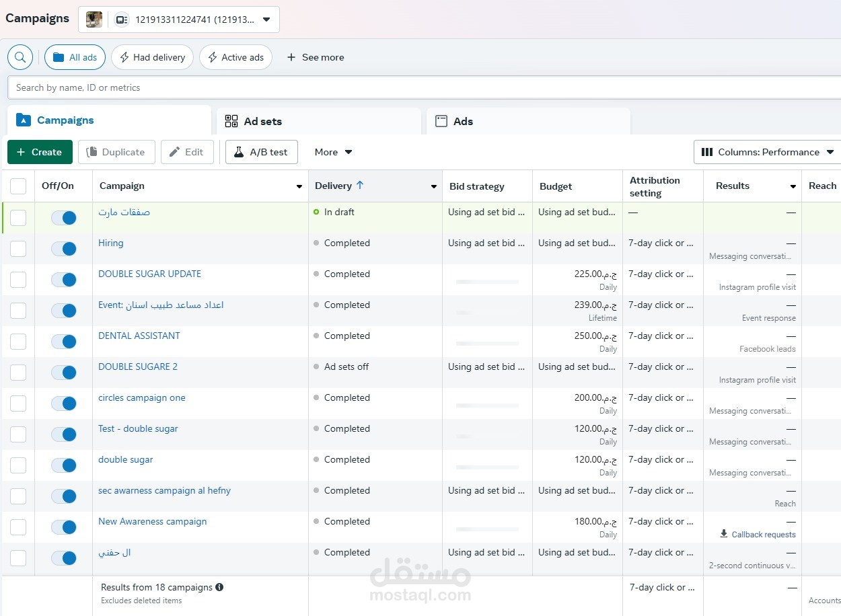
Task: Click the Callback requests link
Action: [x=764, y=535]
